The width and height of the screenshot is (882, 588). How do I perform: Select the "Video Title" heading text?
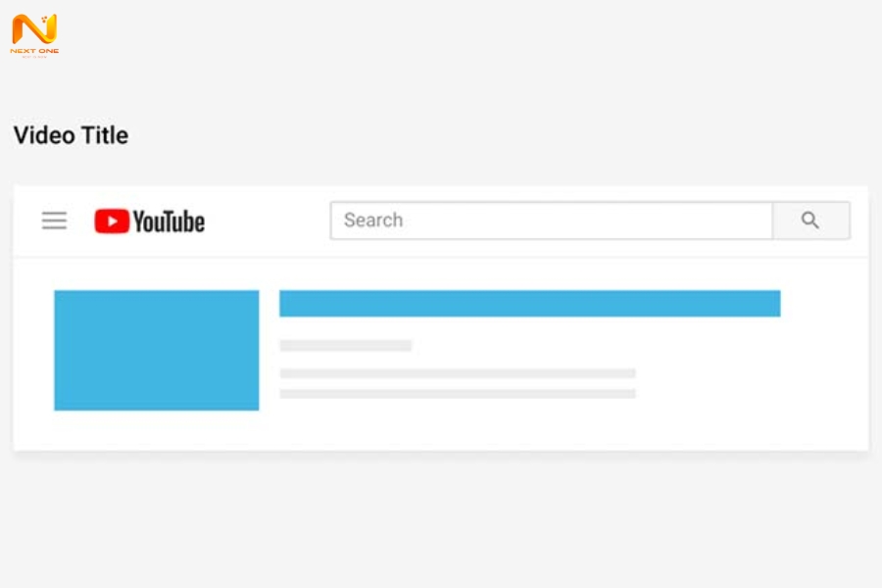71,135
